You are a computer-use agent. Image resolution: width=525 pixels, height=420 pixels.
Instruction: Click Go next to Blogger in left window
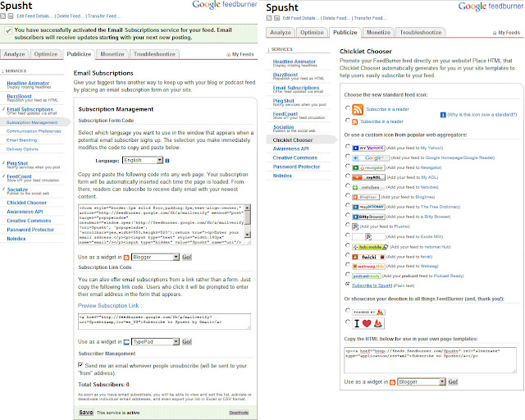[187, 258]
